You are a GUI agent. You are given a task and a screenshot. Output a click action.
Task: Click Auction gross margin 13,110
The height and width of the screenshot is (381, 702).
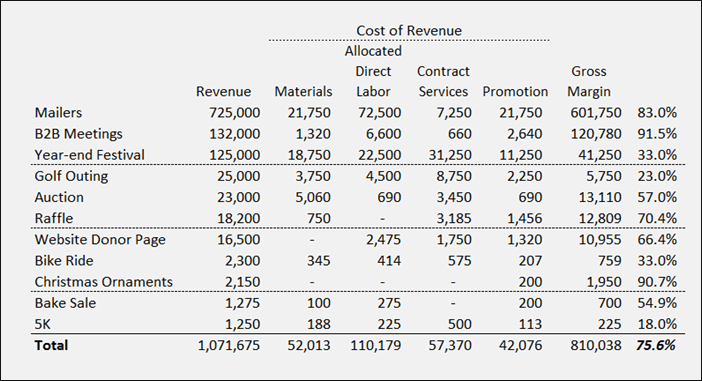pos(600,197)
